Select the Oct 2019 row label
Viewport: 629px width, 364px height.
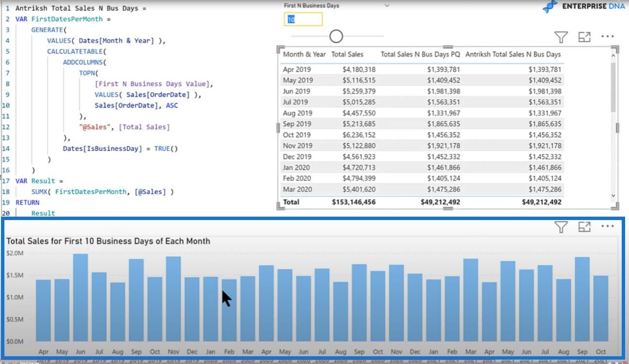click(297, 135)
